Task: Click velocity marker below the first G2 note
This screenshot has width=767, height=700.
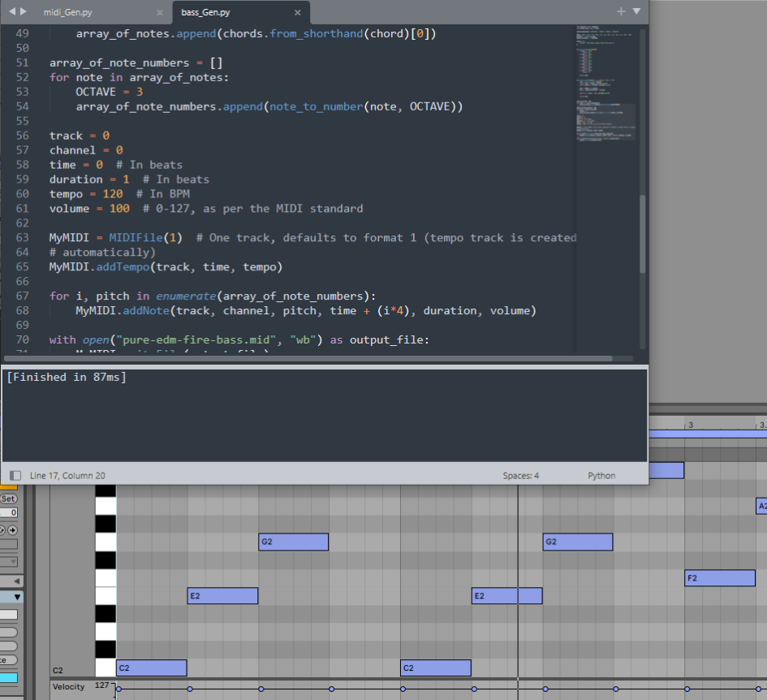Action: coord(261,689)
